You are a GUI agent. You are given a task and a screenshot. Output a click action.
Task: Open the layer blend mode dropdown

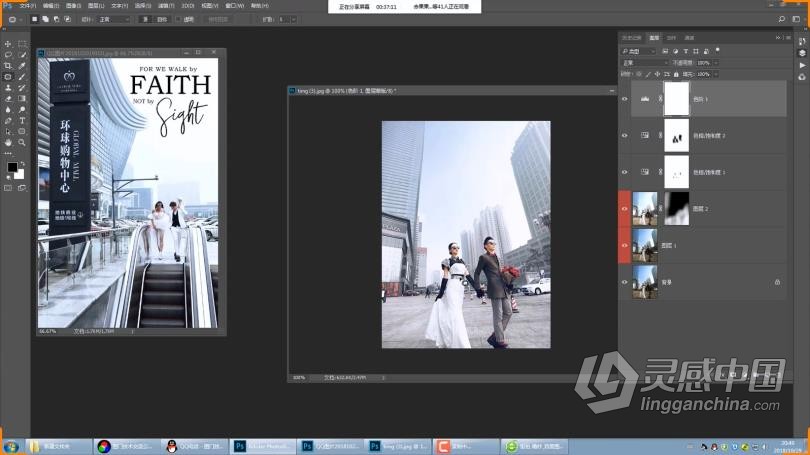coord(645,62)
